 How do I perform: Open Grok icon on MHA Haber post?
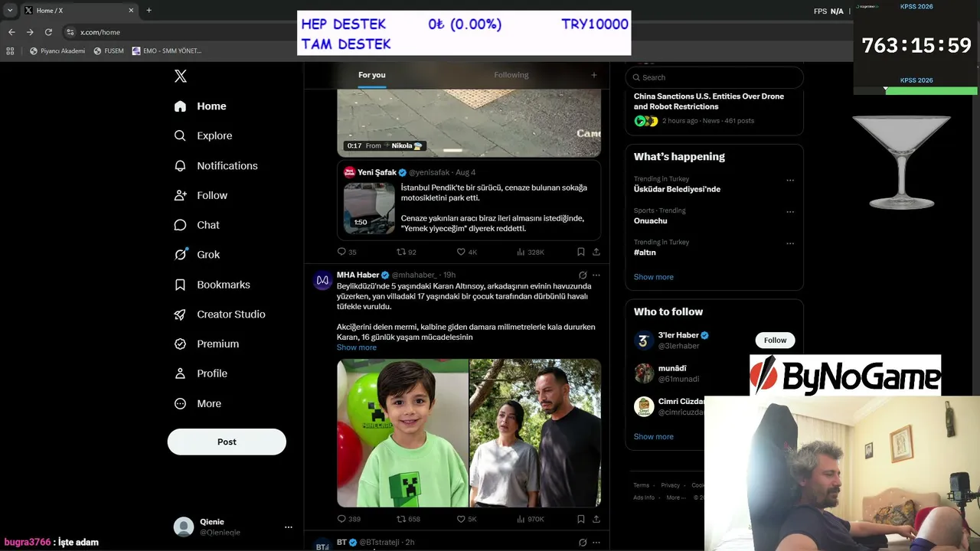click(583, 275)
